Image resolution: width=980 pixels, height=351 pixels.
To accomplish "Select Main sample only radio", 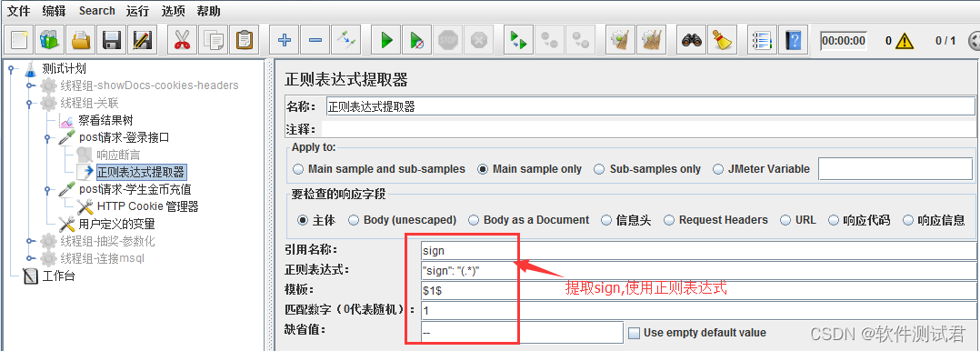I will point(483,169).
